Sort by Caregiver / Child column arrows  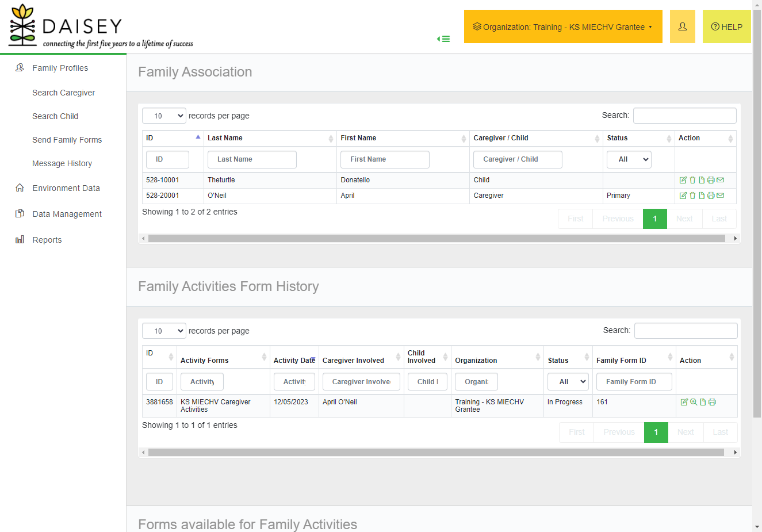click(x=597, y=139)
